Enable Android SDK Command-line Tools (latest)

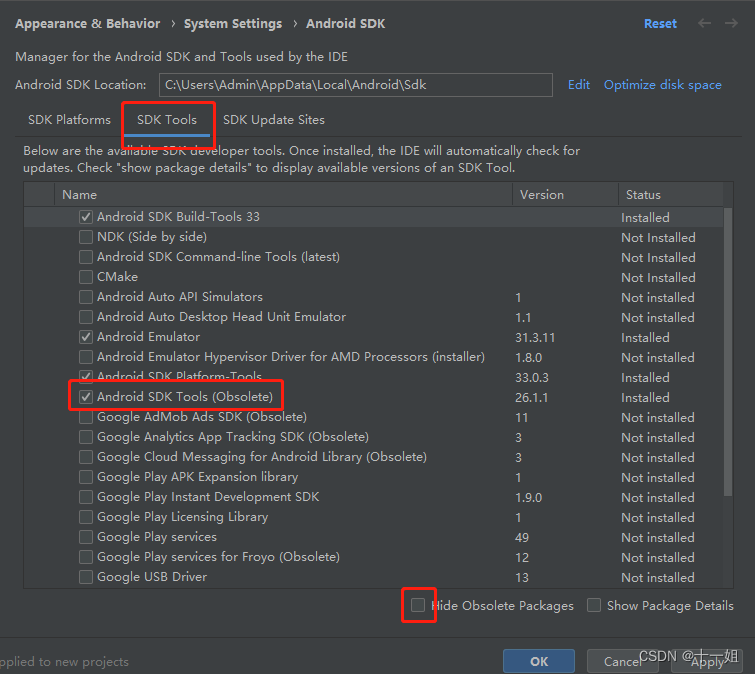(86, 257)
